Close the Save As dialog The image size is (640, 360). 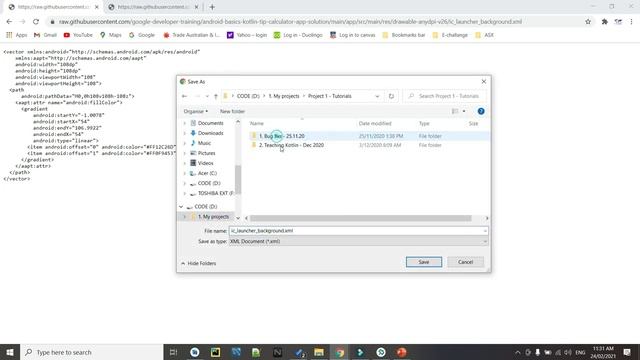click(x=484, y=82)
